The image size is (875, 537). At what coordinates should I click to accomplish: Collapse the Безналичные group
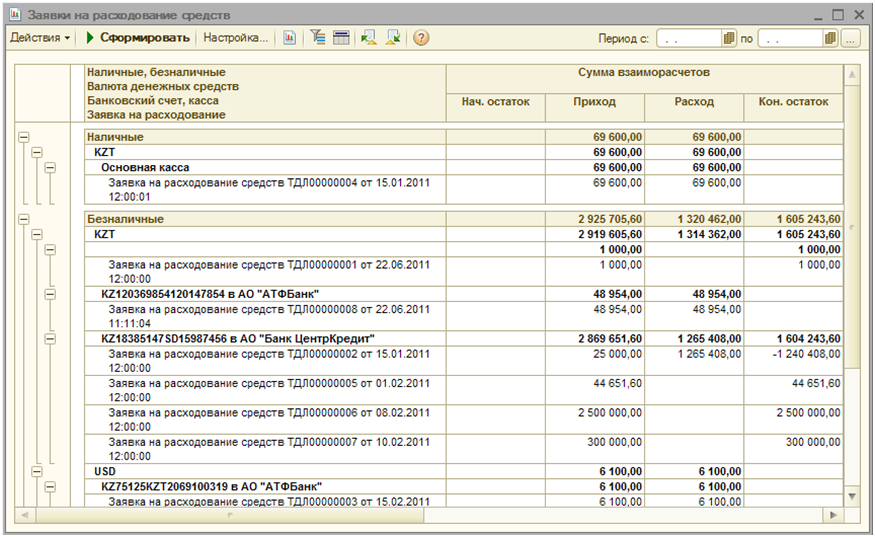pyautogui.click(x=24, y=218)
